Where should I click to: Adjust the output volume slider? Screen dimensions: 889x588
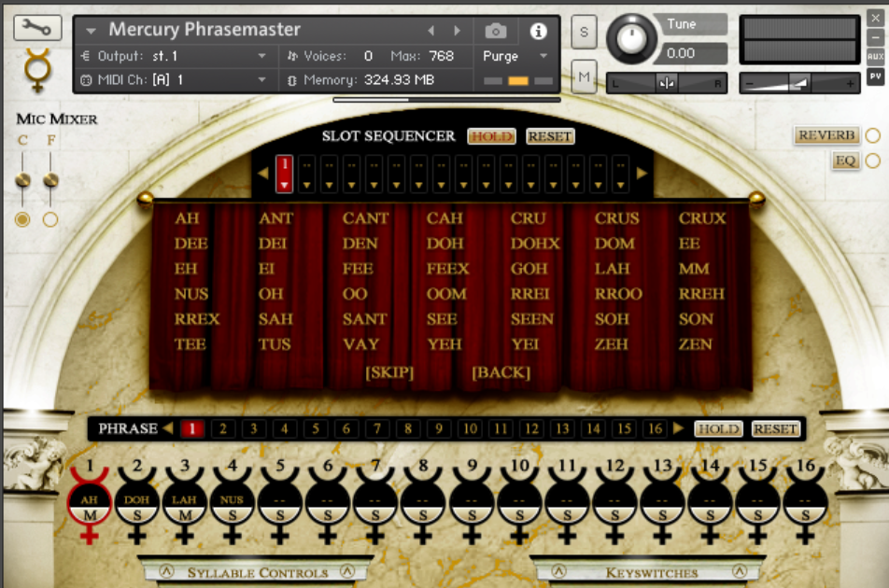799,84
